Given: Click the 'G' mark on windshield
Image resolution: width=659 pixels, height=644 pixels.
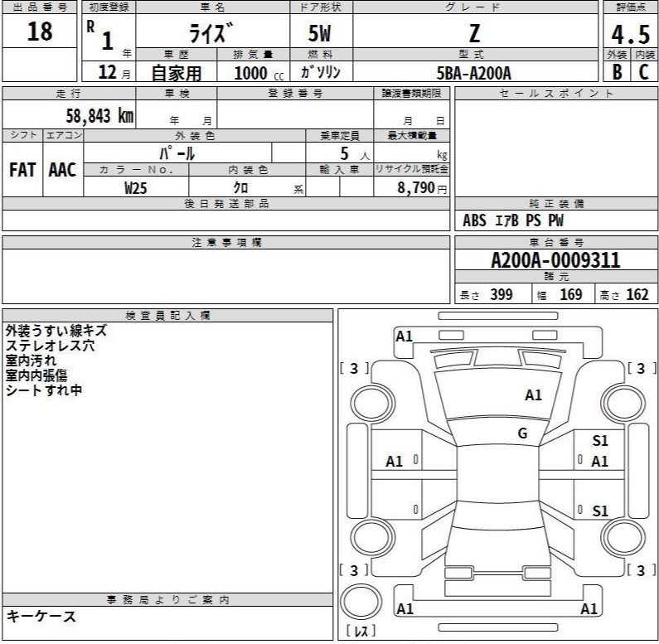Looking at the screenshot, I should [x=522, y=433].
